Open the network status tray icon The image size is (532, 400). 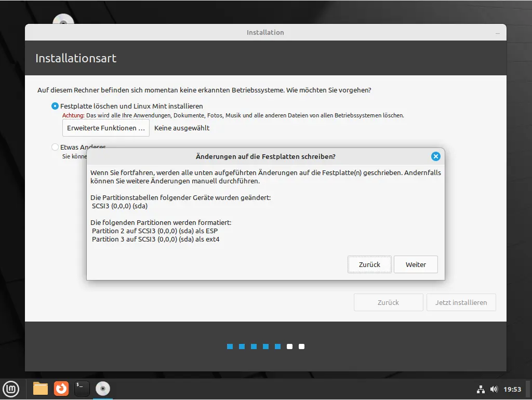(481, 389)
